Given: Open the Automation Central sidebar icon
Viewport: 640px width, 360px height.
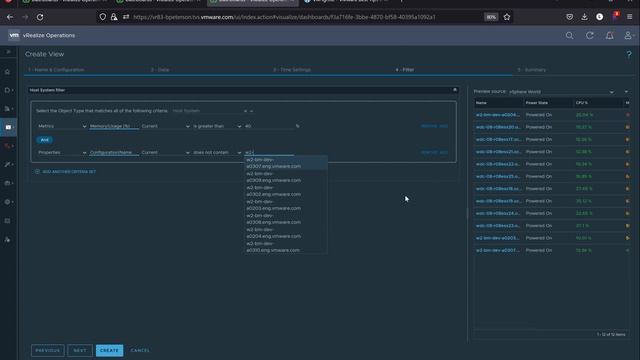Looking at the screenshot, I should [7, 221].
